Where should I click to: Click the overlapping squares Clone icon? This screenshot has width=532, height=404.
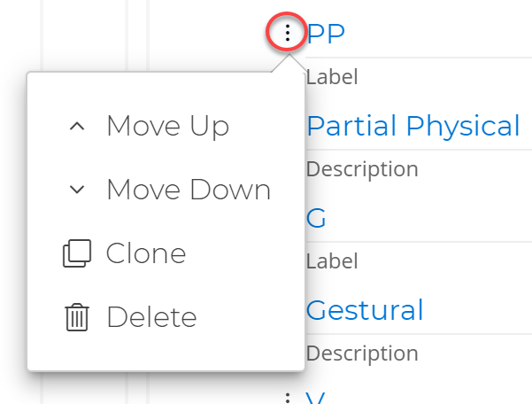tap(77, 254)
